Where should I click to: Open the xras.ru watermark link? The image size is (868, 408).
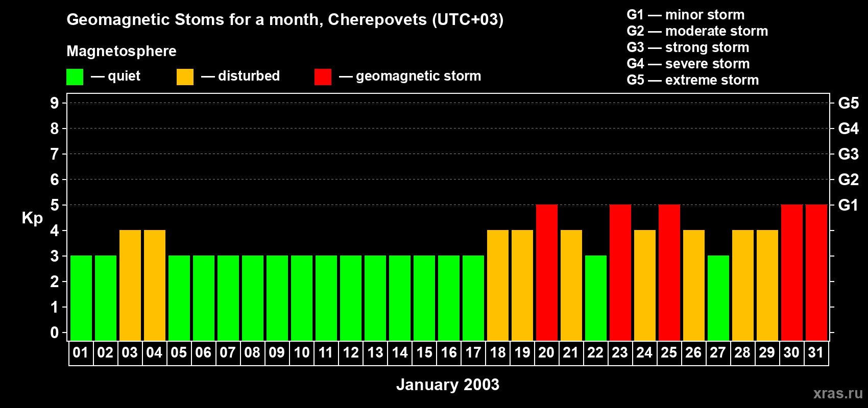coord(837,393)
